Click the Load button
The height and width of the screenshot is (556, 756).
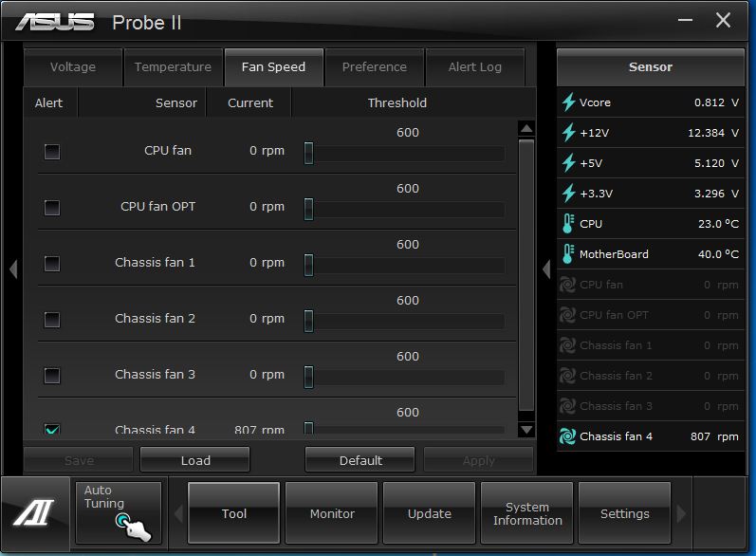pos(195,460)
